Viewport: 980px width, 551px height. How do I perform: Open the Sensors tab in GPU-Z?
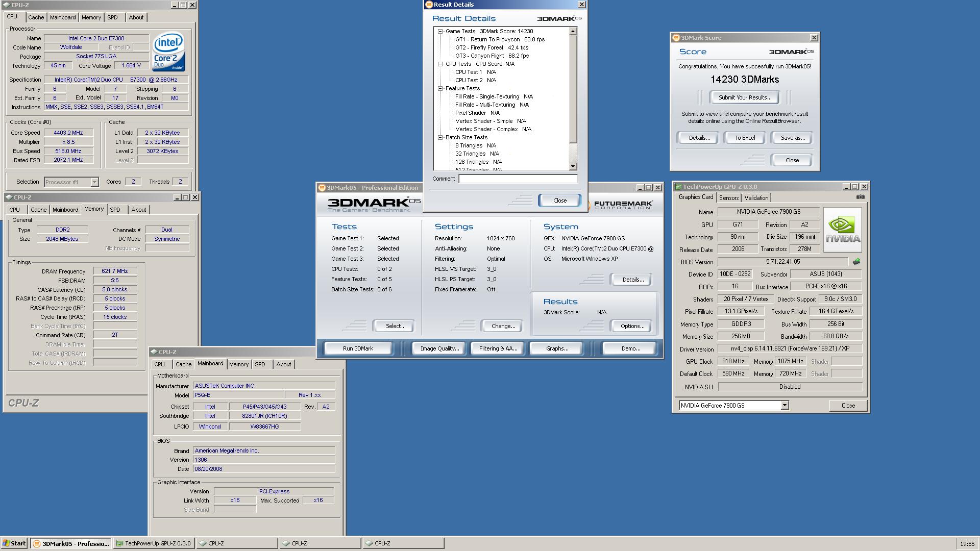coord(729,198)
